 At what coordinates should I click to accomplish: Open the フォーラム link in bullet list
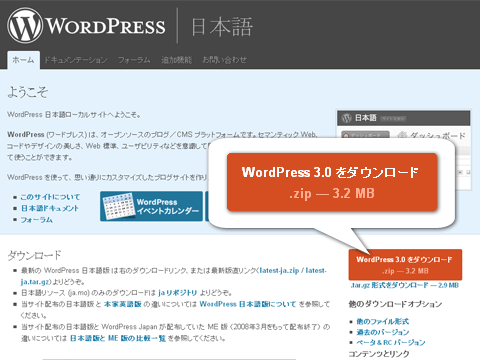[37, 220]
